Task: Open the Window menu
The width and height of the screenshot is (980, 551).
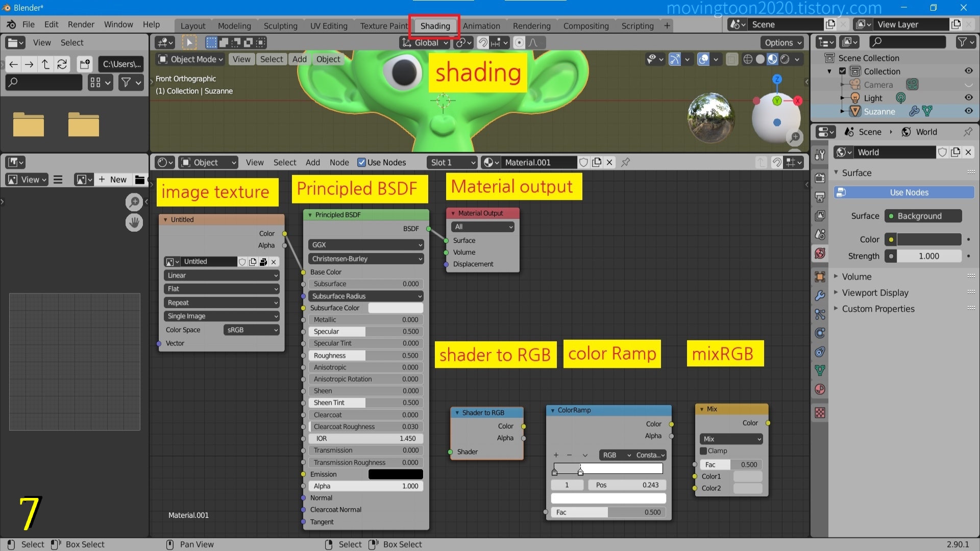Action: coord(118,24)
